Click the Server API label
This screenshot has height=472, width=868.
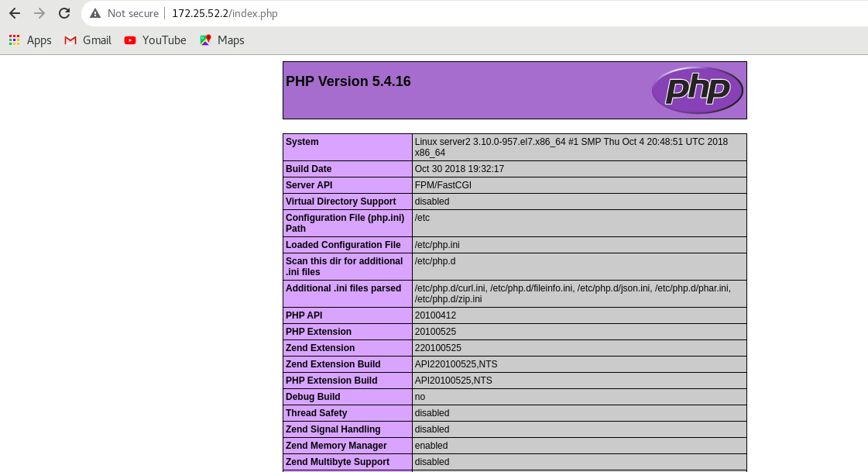coord(309,185)
